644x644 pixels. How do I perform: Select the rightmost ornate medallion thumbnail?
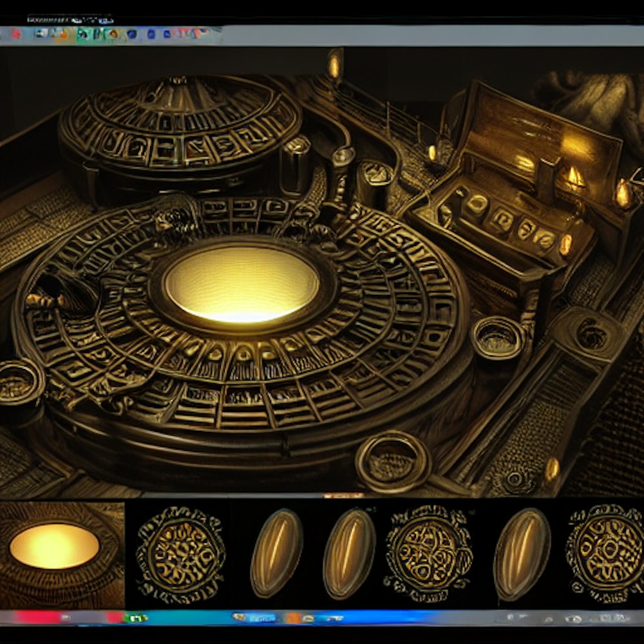[x=605, y=554]
